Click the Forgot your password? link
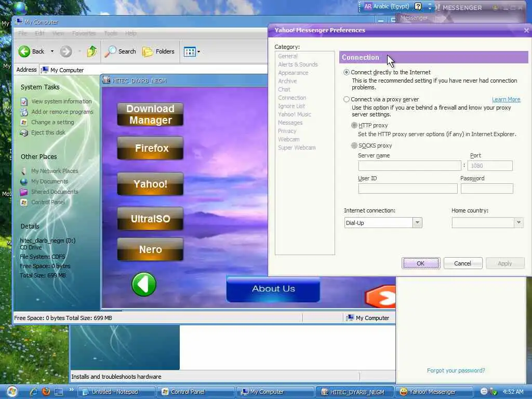 (x=456, y=370)
